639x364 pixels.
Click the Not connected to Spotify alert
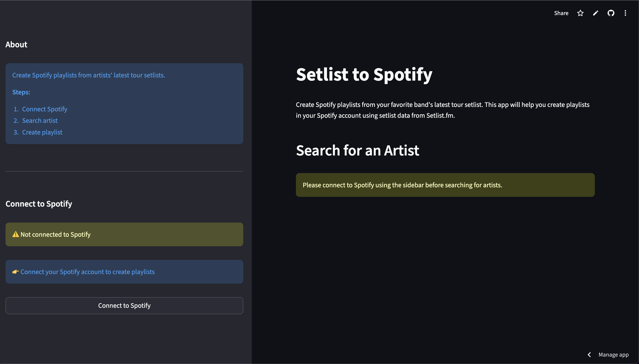(x=56, y=235)
